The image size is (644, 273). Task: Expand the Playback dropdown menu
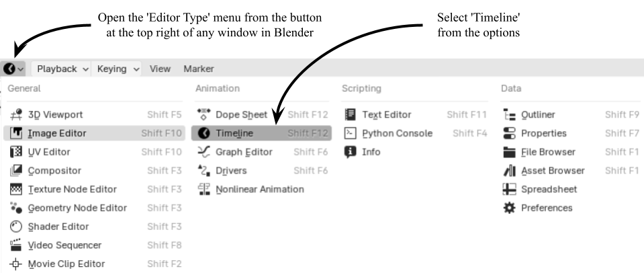click(63, 69)
